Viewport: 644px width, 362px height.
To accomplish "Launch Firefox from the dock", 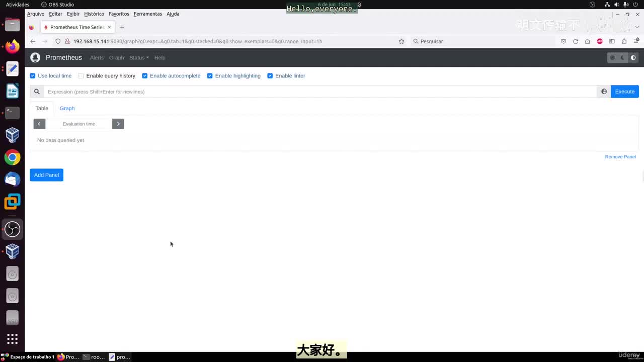I will pyautogui.click(x=12, y=47).
